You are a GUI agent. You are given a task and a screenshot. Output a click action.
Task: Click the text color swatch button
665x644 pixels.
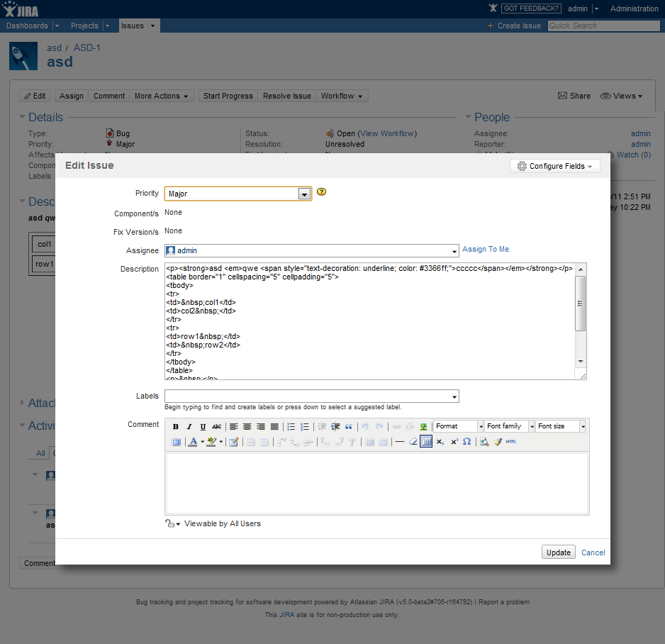(x=193, y=442)
